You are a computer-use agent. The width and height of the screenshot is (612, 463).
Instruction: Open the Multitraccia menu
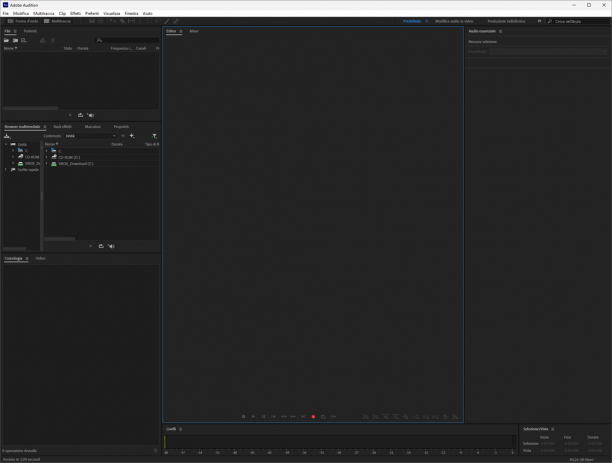point(44,13)
